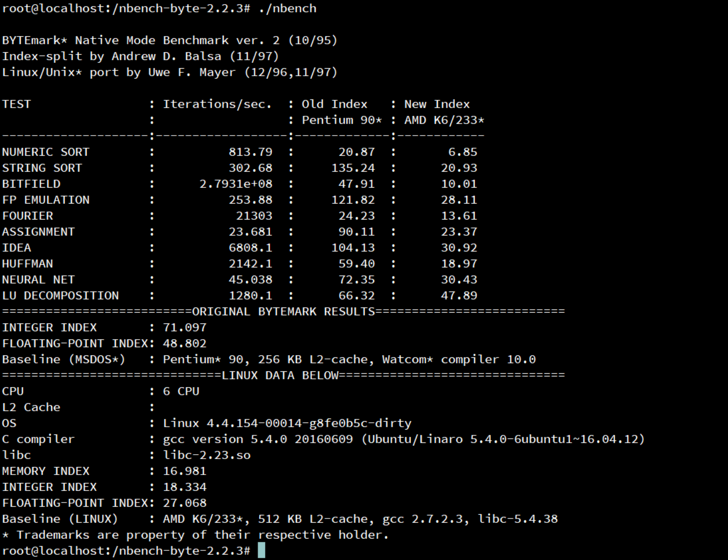Select the Andrew D. Balsa credit line
The image size is (728, 560).
tap(140, 56)
